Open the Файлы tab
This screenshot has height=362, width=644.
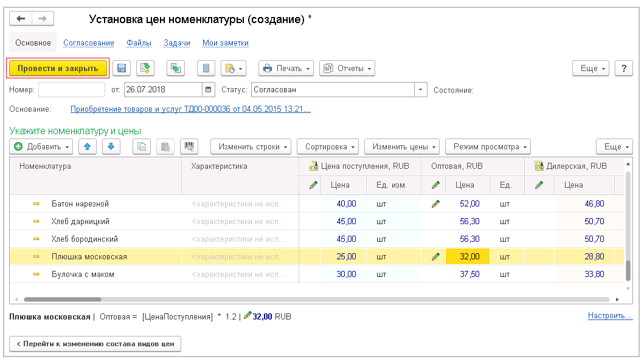tap(139, 43)
